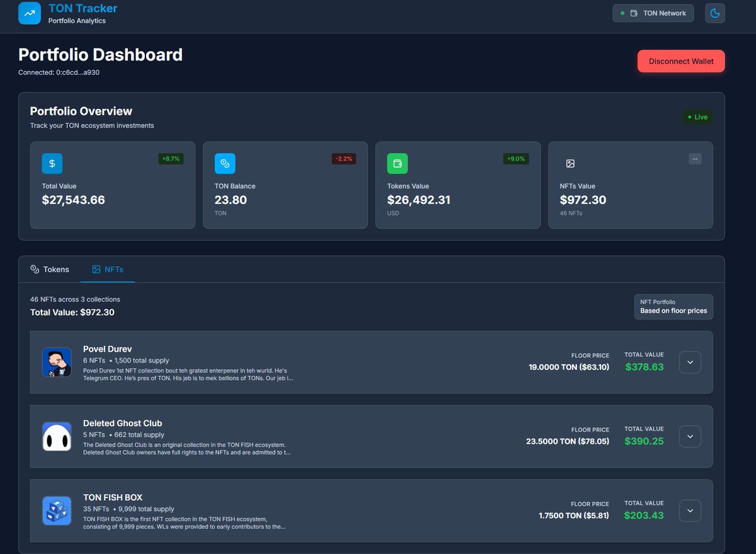Viewport: 756px width, 554px height.
Task: Click the image icon on NFTs Value card
Action: tap(570, 163)
